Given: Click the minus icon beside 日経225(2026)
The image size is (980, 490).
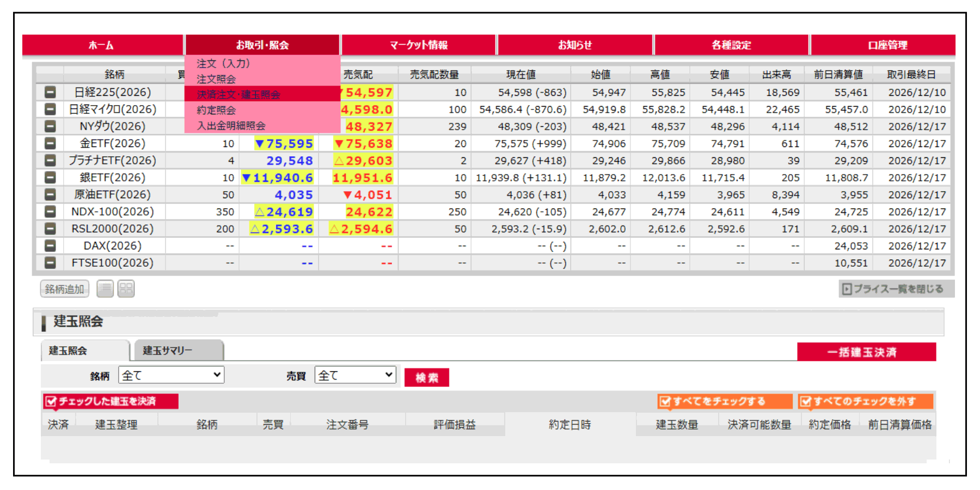Looking at the screenshot, I should click(50, 92).
